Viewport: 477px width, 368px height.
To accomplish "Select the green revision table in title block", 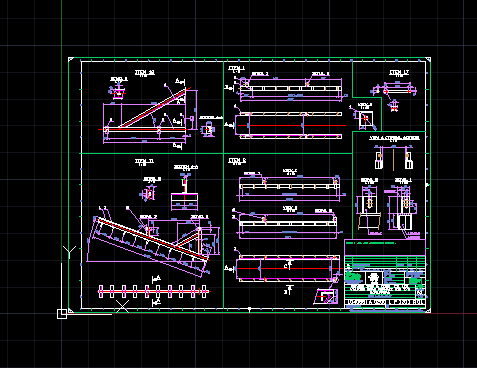I will 385,261.
